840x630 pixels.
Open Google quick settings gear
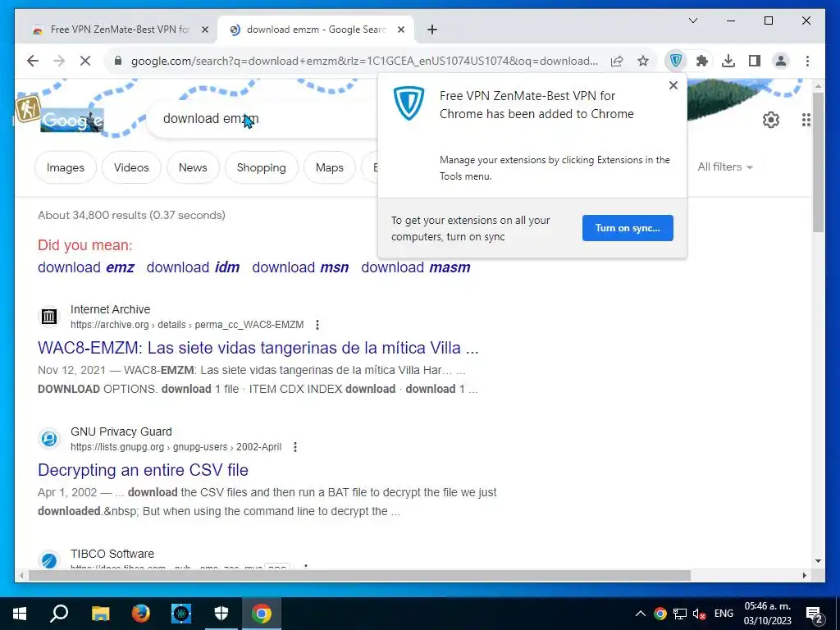click(771, 120)
